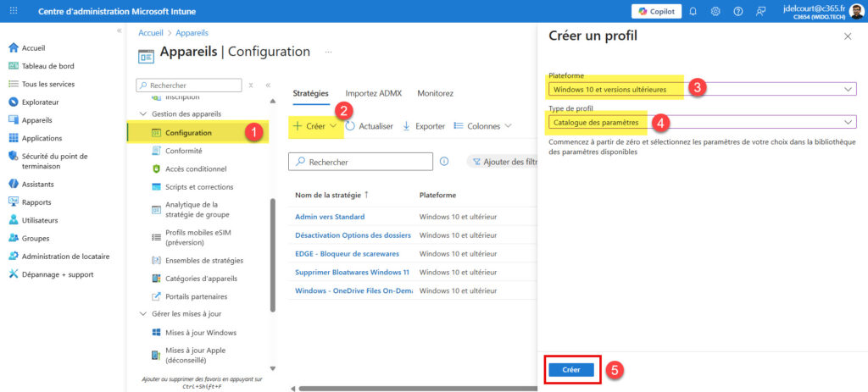This screenshot has width=868, height=392.
Task: Open Groupes in the left navigation
Action: pos(35,239)
